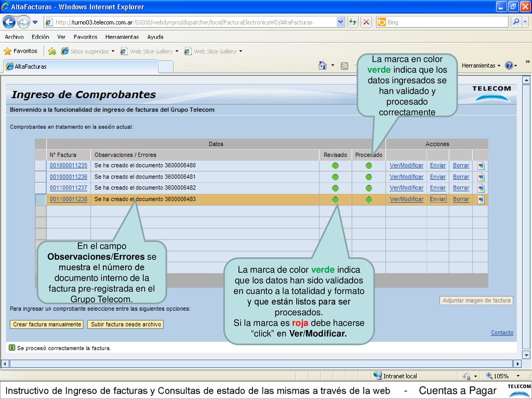The height and width of the screenshot is (399, 532).
Task: Open the Archivo menu
Action: 14,37
